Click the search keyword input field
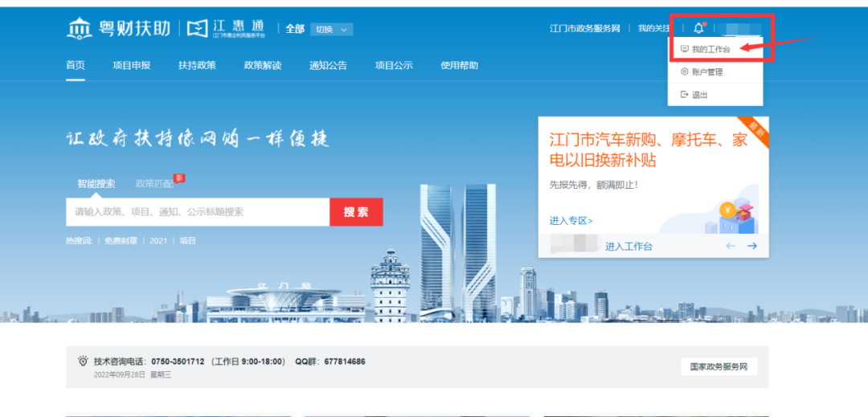The height and width of the screenshot is (417, 868). pyautogui.click(x=197, y=212)
